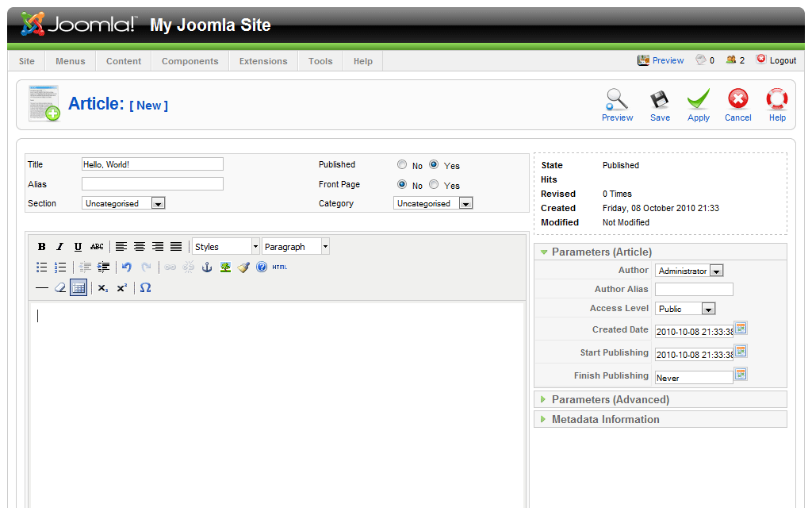
Task: Open calendar picker for Finish Publishing
Action: (741, 375)
